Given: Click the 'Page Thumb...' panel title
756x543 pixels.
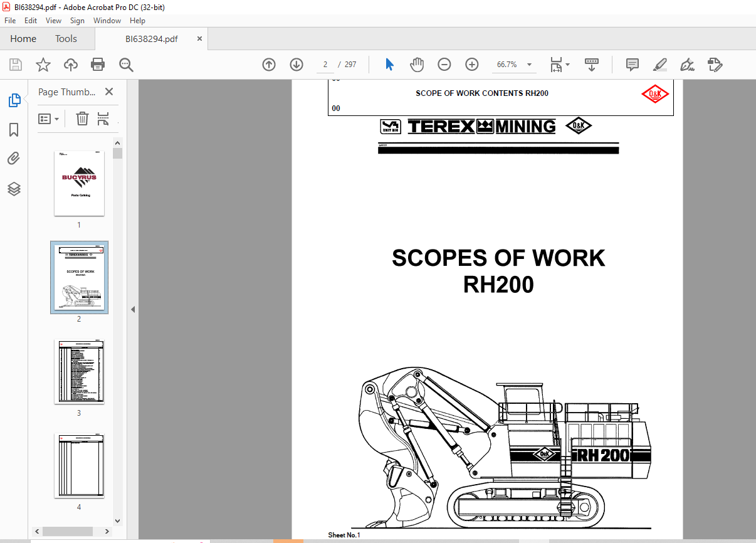Looking at the screenshot, I should [x=67, y=92].
